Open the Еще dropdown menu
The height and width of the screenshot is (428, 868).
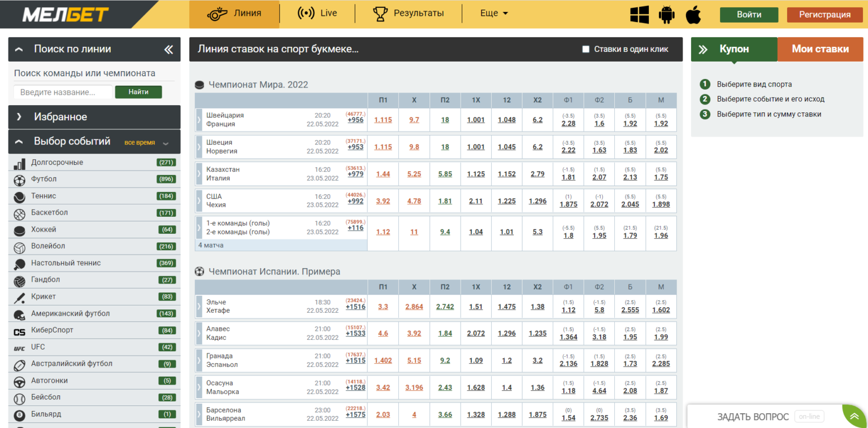(x=494, y=14)
